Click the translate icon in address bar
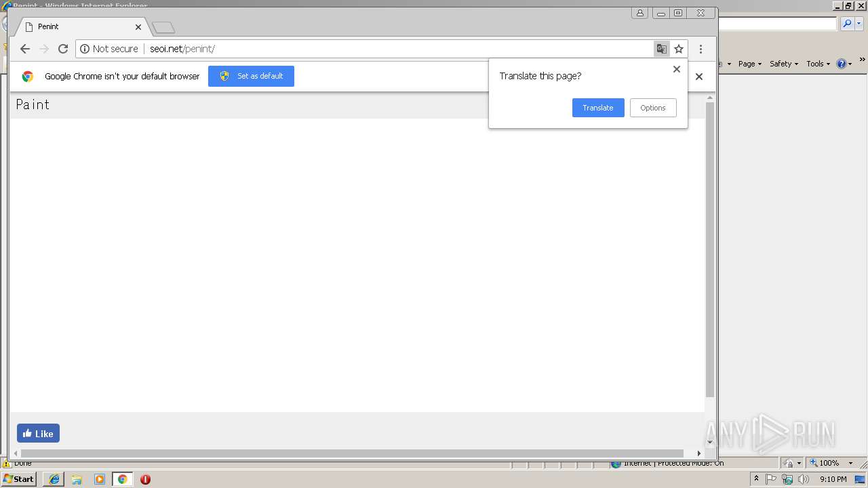This screenshot has height=488, width=868. (x=661, y=49)
